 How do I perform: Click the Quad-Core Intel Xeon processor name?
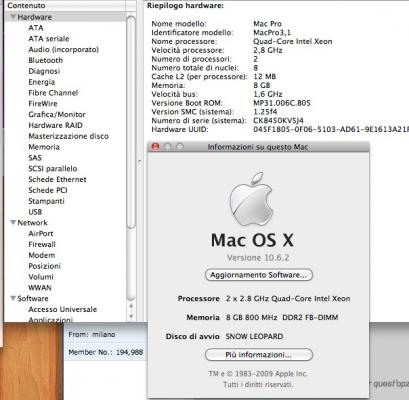point(293,41)
